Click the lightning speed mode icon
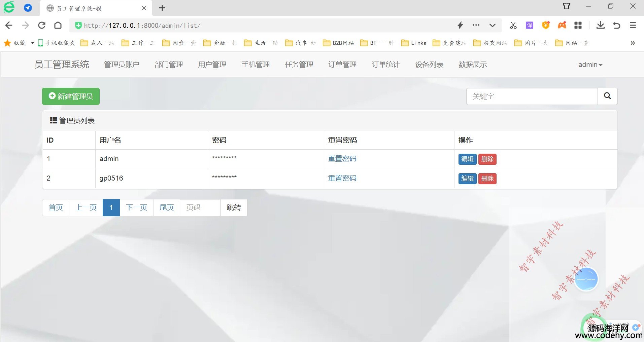The image size is (644, 342). 460,25
